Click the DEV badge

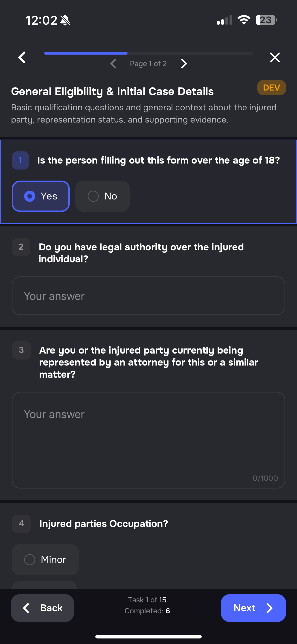(271, 88)
